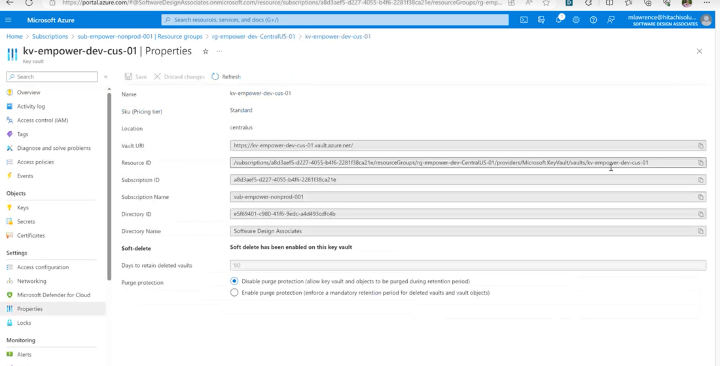This screenshot has width=720, height=366.
Task: Click Discard changes
Action: point(179,77)
